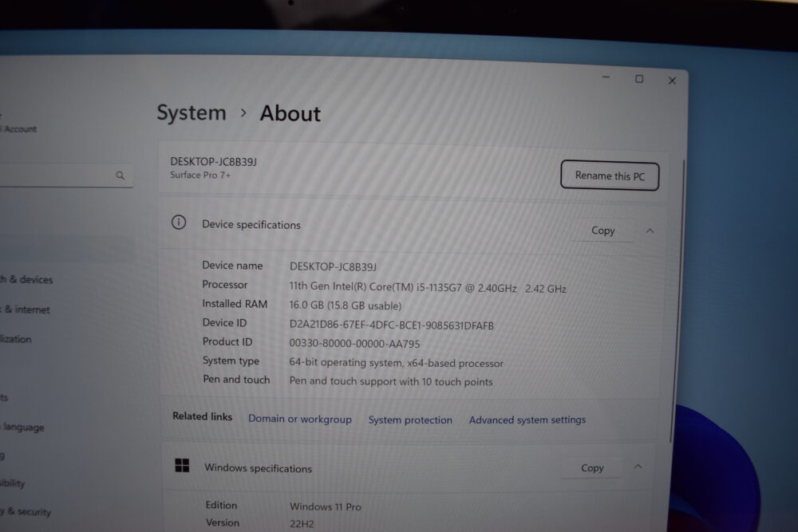
Task: Collapse the Windows specifications section
Action: 638,467
